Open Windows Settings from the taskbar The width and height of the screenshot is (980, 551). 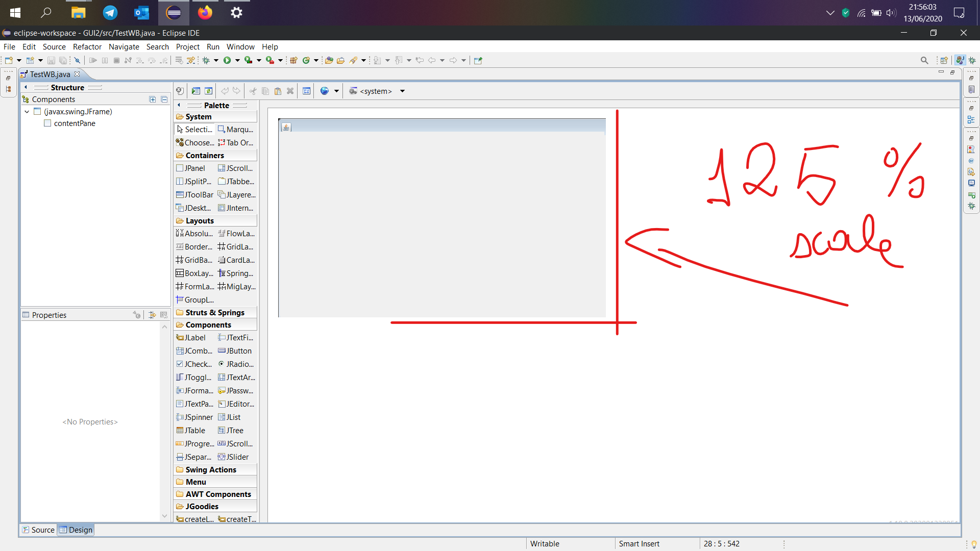coord(236,13)
